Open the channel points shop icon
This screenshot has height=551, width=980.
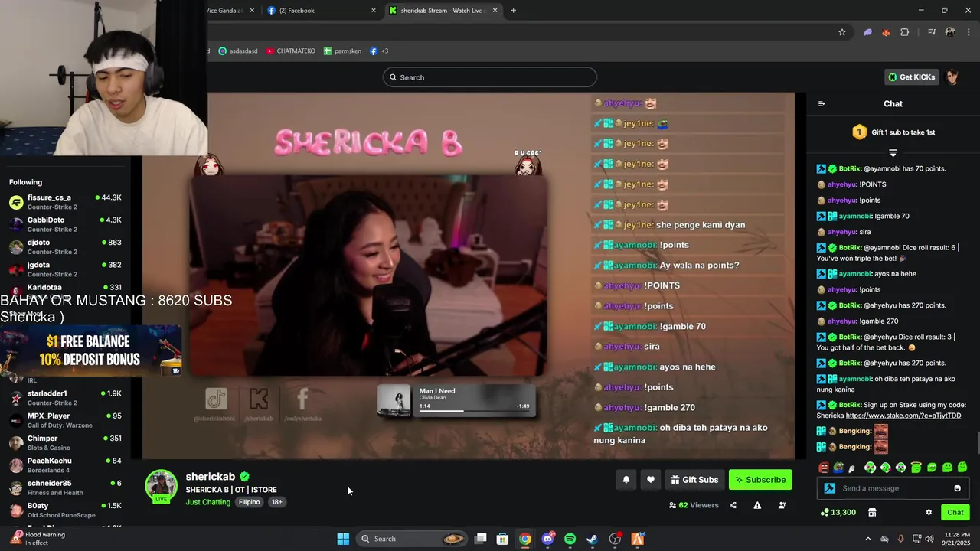[871, 512]
